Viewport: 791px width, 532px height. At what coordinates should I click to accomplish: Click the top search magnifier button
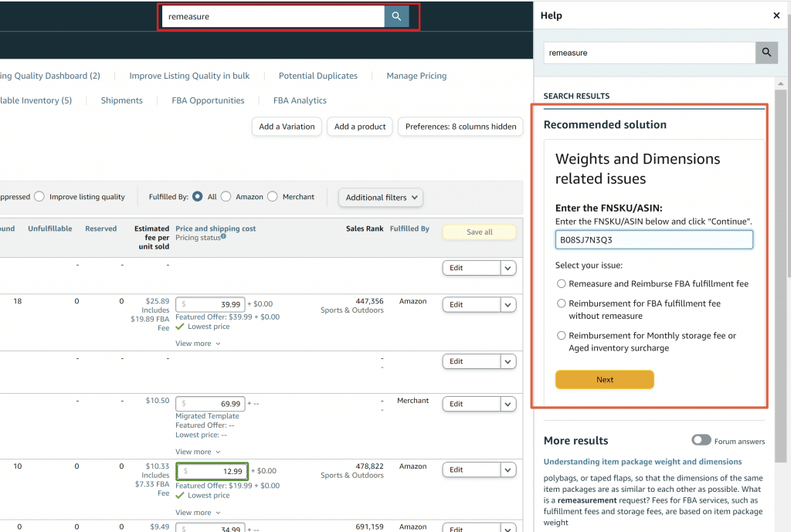[x=396, y=17]
